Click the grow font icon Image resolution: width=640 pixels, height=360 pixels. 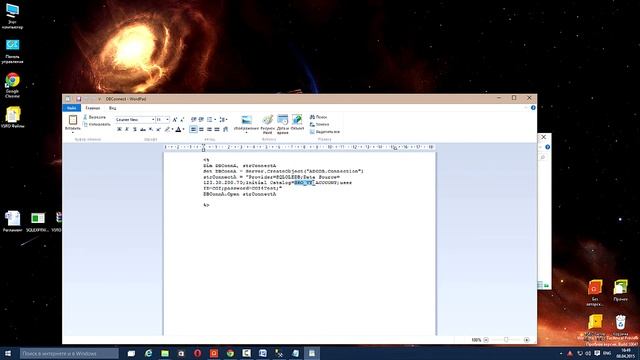(175, 120)
